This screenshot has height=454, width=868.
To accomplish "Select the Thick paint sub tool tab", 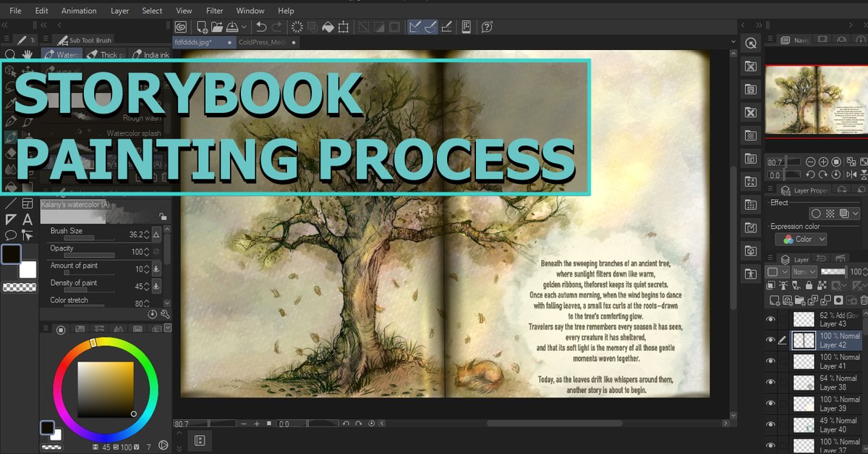I will click(106, 54).
